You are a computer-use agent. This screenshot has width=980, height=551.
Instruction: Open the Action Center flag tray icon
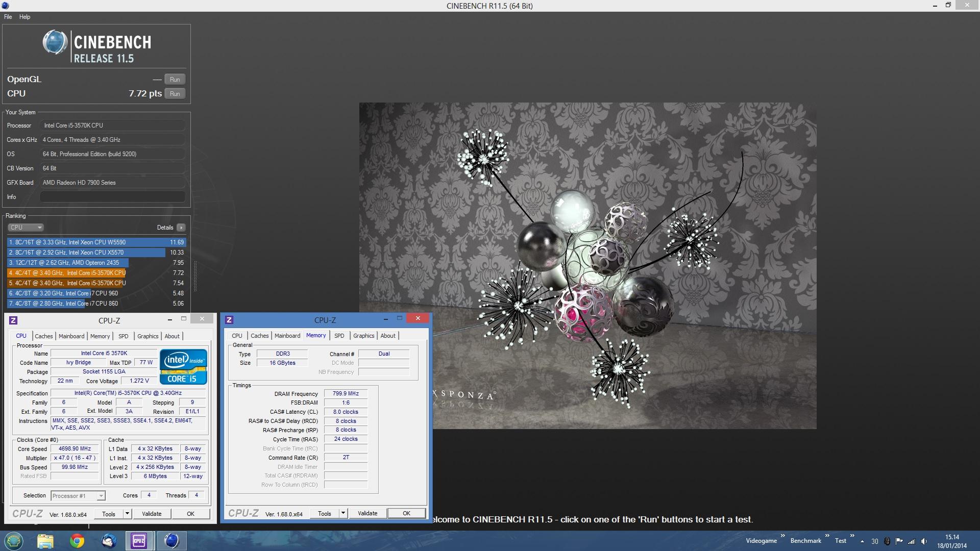click(899, 541)
